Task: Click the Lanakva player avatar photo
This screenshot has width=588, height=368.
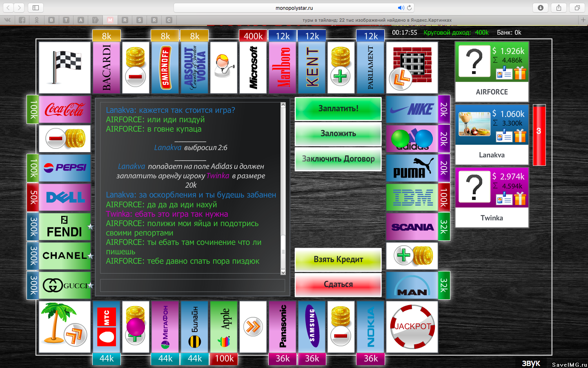Action: pyautogui.click(x=474, y=124)
